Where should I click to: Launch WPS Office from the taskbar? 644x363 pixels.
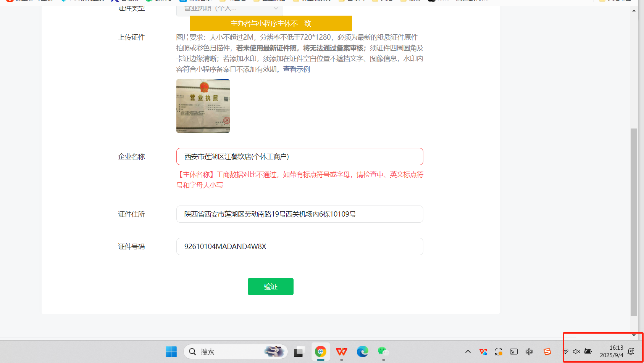(341, 352)
